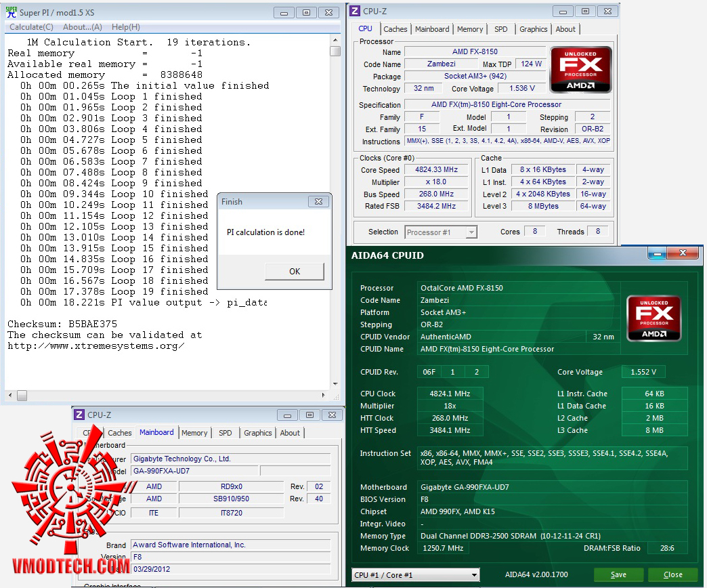This screenshot has width=707, height=588.
Task: Click the Z logo in the lower CPU-Z Mainboard window
Action: point(79,415)
